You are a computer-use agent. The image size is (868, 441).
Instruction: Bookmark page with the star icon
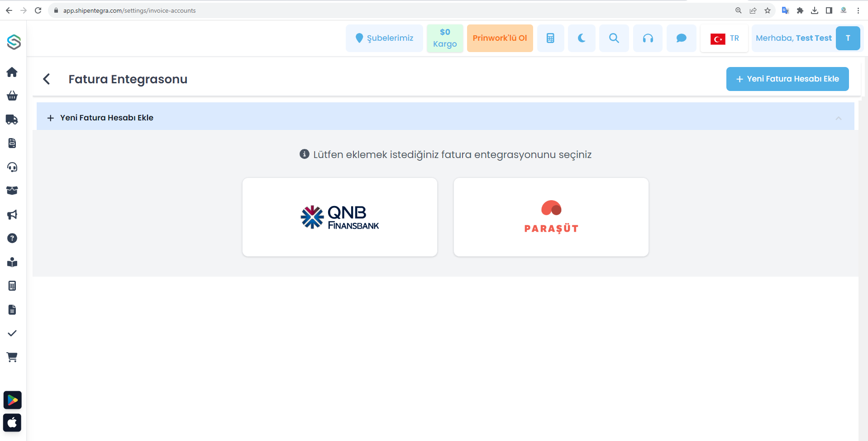coord(768,10)
